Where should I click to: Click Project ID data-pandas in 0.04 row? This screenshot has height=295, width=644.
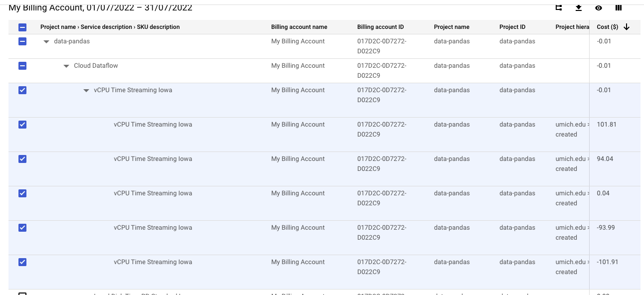(517, 193)
